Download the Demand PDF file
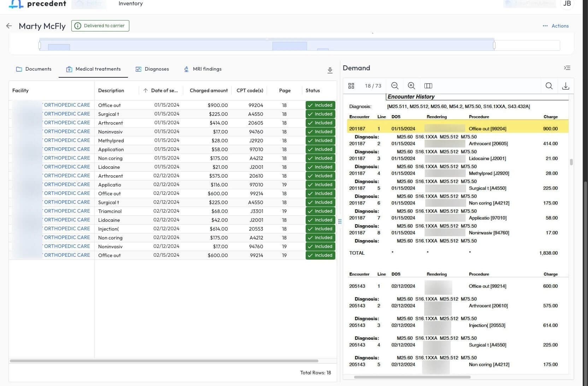This screenshot has width=588, height=386. coord(565,86)
